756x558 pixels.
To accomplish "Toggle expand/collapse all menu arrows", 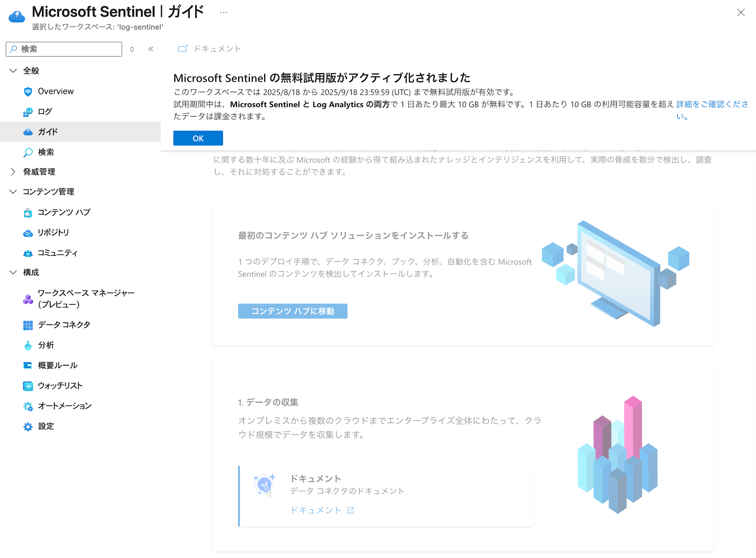I will tap(132, 49).
